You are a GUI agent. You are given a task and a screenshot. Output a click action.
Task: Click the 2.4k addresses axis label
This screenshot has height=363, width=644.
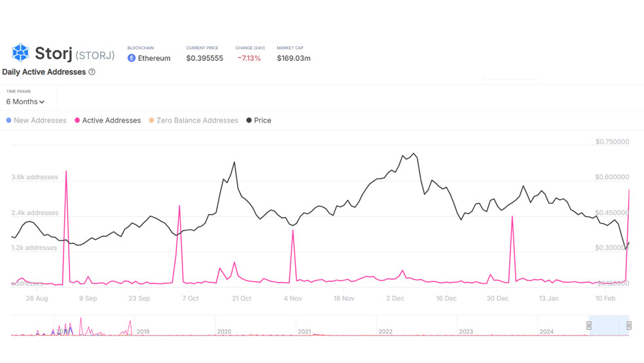35,213
